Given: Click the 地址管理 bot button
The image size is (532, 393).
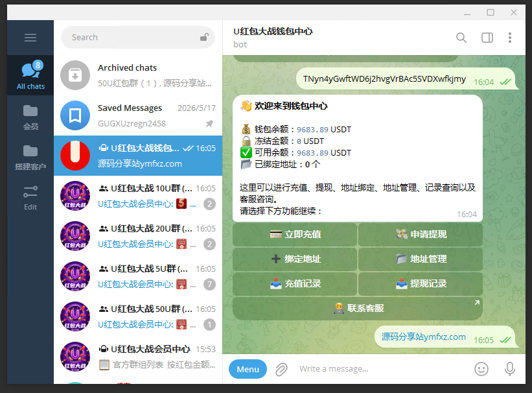Looking at the screenshot, I should [421, 259].
